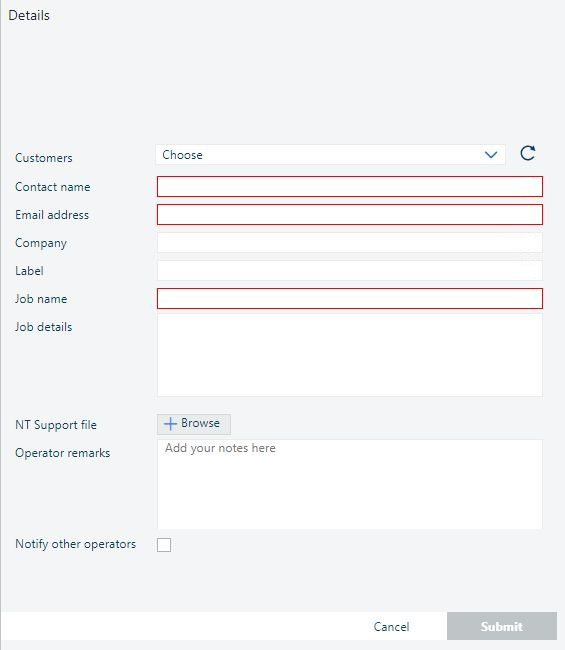The width and height of the screenshot is (565, 650).
Task: Browse for an NT Support file
Action: click(194, 424)
